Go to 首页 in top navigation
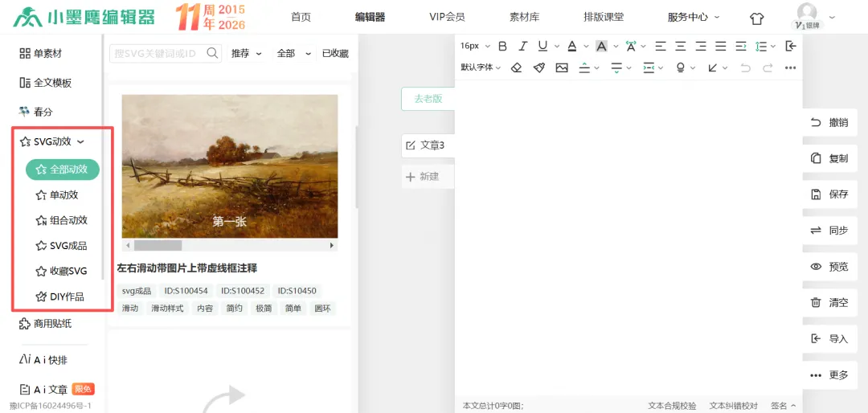This screenshot has width=868, height=413. click(x=301, y=17)
